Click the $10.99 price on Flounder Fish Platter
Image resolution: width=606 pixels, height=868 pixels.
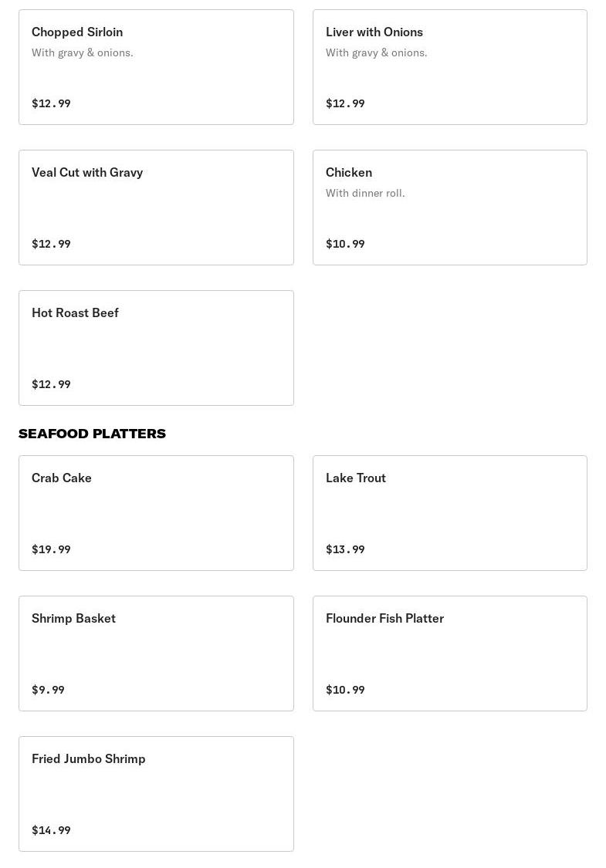345,690
